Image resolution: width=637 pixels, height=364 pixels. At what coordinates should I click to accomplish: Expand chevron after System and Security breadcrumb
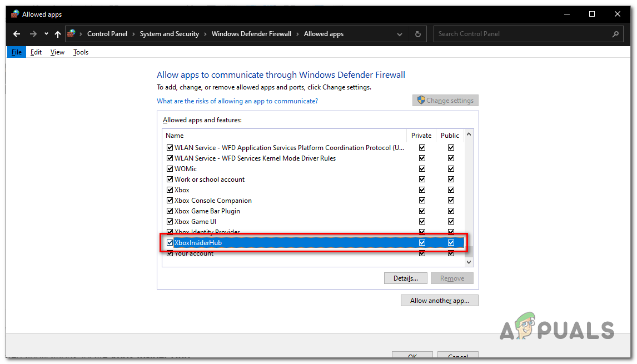[205, 34]
